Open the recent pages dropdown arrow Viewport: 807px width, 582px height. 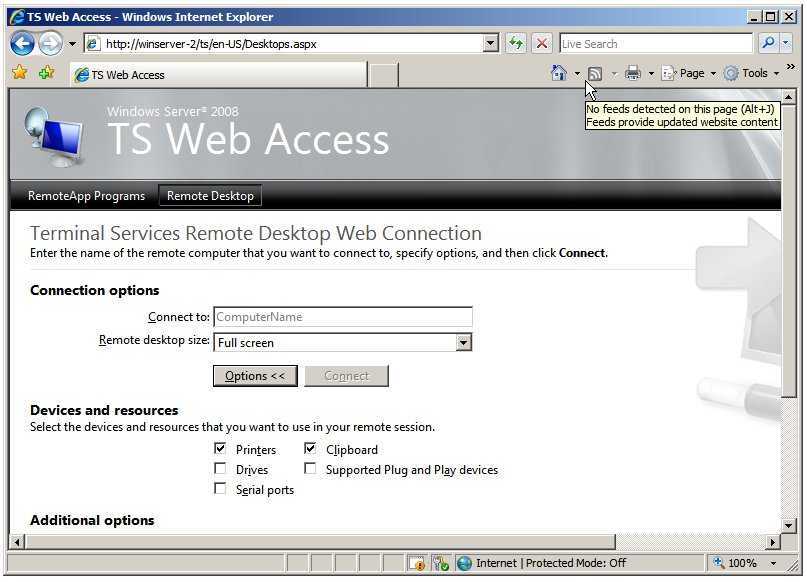(73, 44)
